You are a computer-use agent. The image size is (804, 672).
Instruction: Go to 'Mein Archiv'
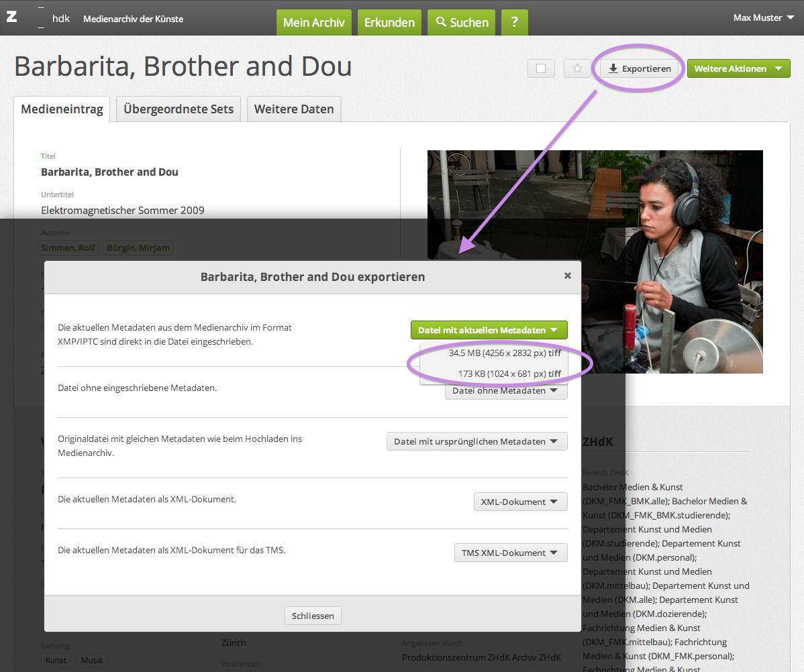pyautogui.click(x=314, y=22)
